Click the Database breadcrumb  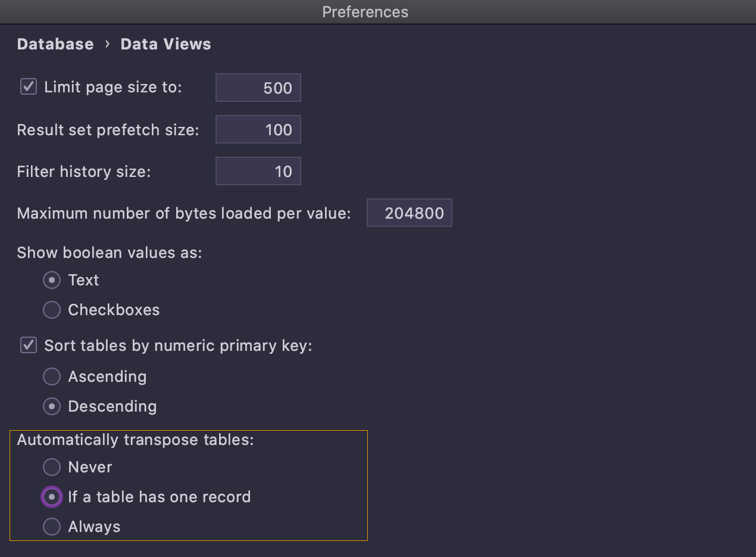tap(55, 44)
